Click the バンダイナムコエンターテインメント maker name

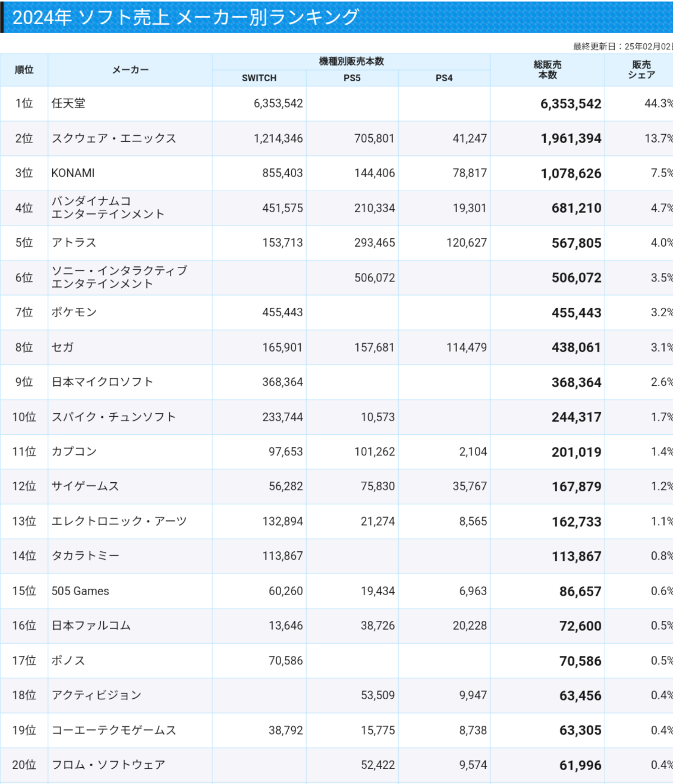tap(108, 207)
